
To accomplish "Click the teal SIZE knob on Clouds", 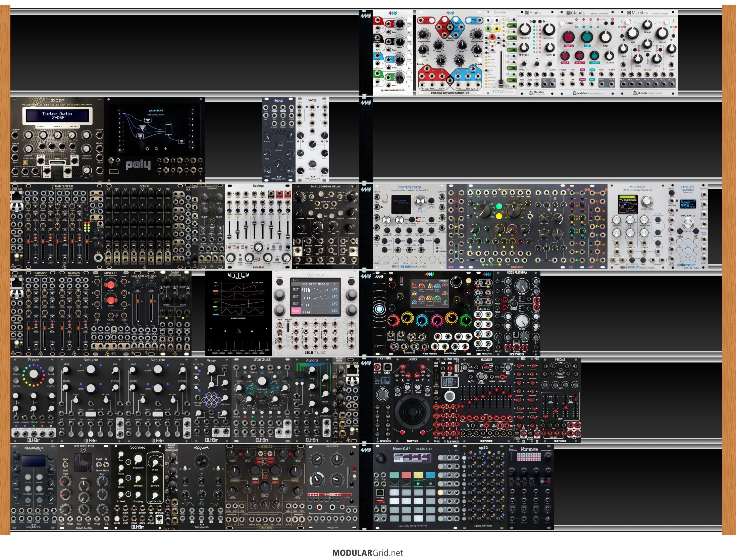I will [587, 37].
